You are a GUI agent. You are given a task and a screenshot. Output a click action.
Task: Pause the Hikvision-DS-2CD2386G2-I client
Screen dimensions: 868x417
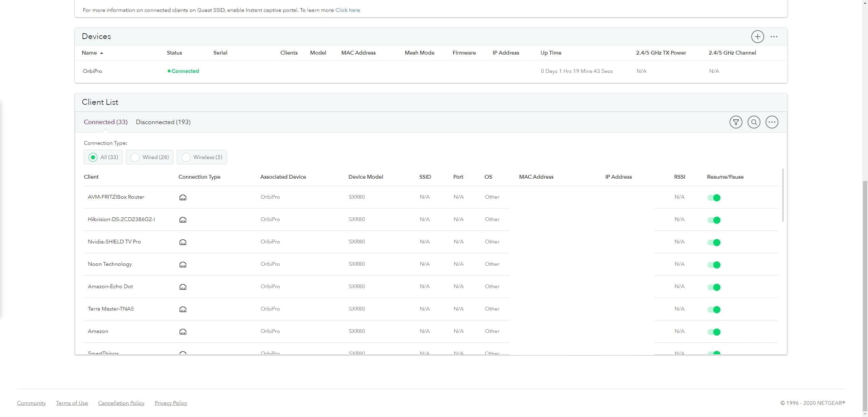(714, 220)
